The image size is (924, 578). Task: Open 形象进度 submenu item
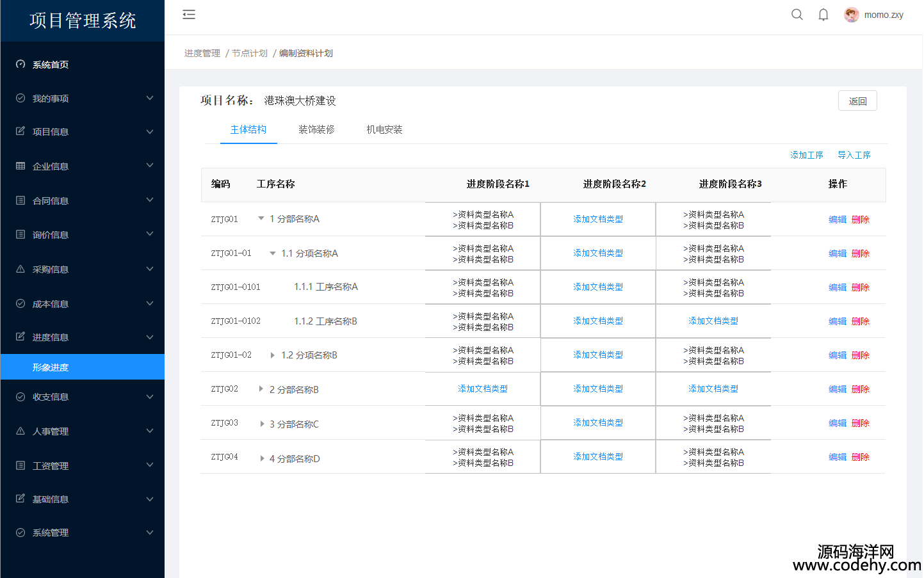click(83, 367)
